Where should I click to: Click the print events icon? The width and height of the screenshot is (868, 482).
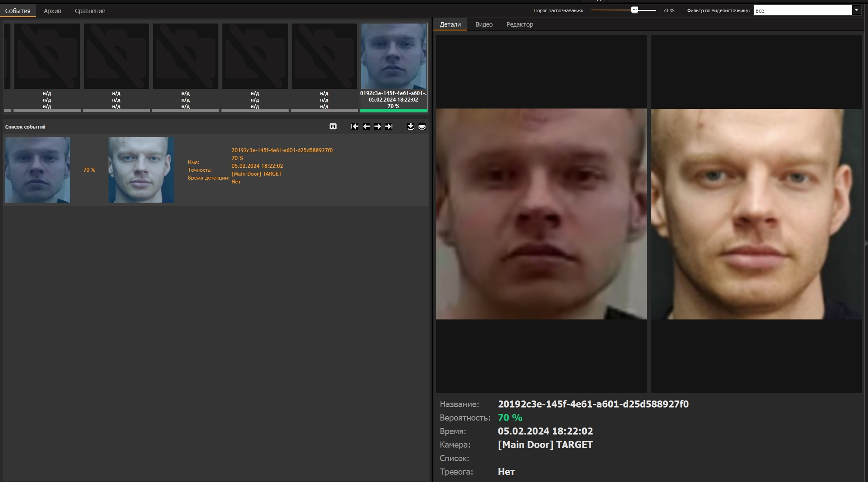[422, 126]
